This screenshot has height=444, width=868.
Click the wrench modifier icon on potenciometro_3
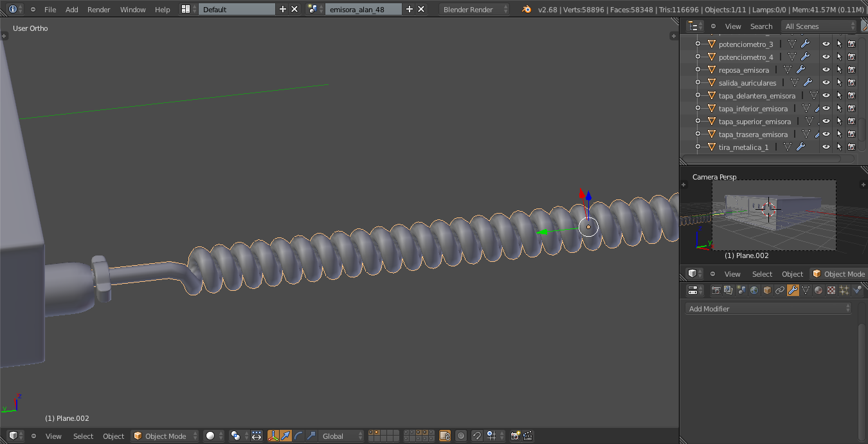[x=805, y=44]
